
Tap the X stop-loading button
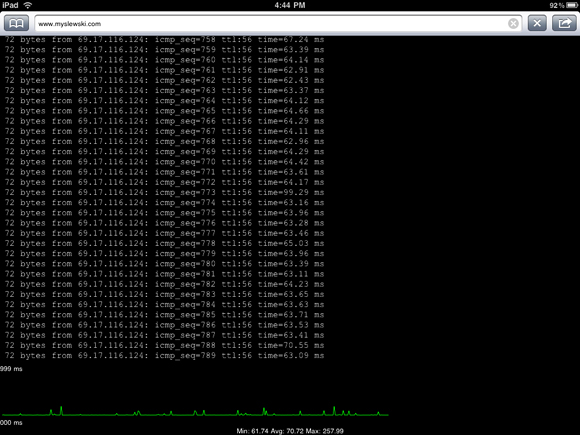coord(537,23)
